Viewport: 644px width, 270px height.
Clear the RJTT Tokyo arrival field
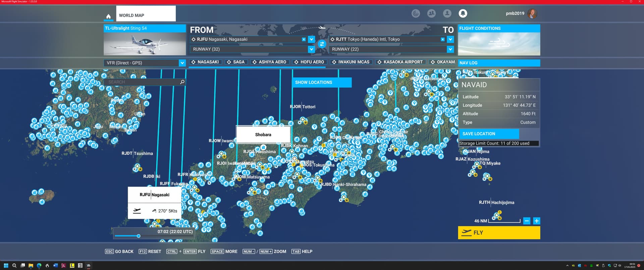(442, 39)
